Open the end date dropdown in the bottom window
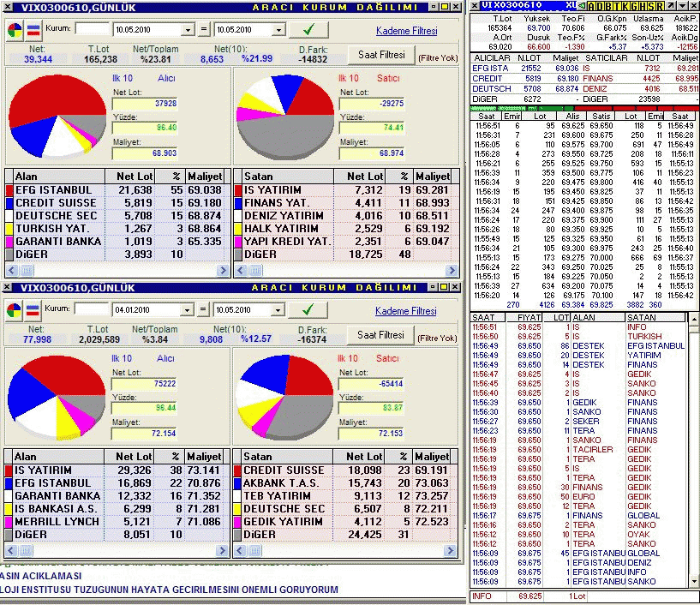Image resolution: width=700 pixels, height=605 pixels. coord(278,310)
